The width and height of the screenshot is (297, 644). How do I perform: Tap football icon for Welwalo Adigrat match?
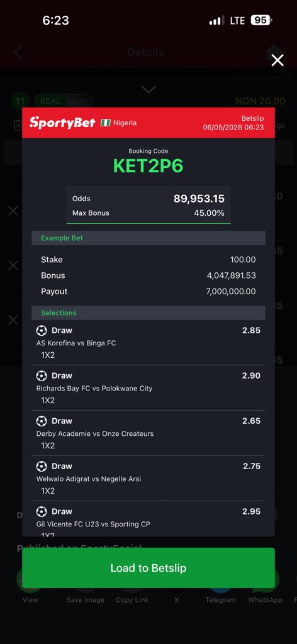click(42, 466)
